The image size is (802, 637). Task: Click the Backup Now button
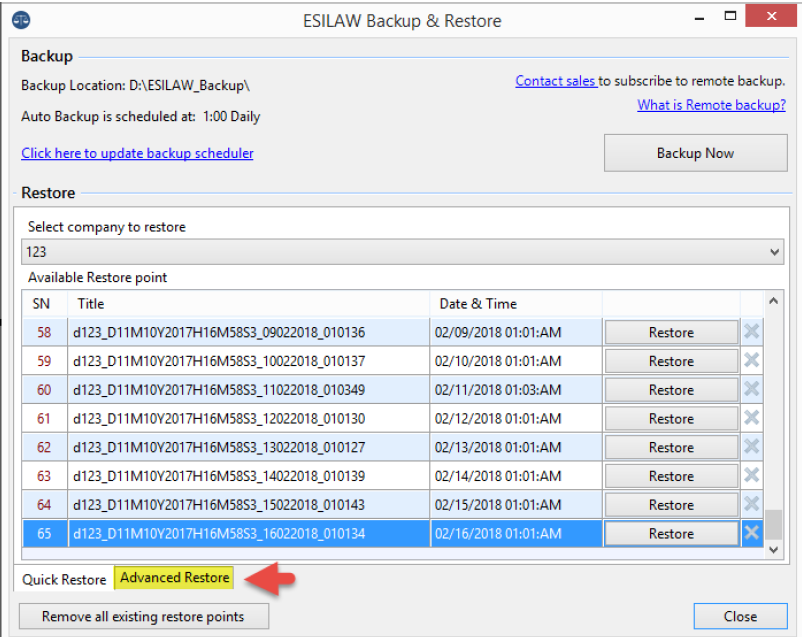pos(696,153)
